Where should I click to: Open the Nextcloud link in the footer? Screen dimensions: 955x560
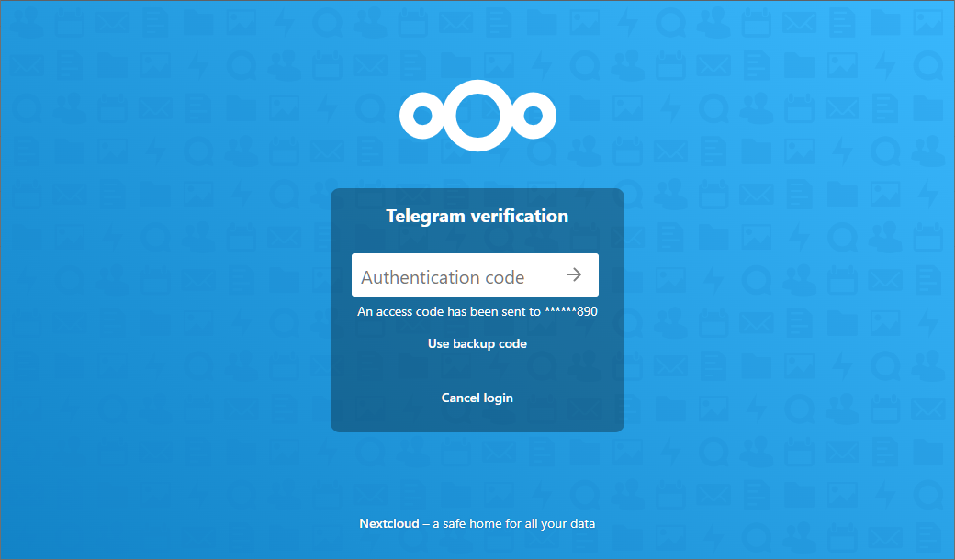[x=389, y=523]
